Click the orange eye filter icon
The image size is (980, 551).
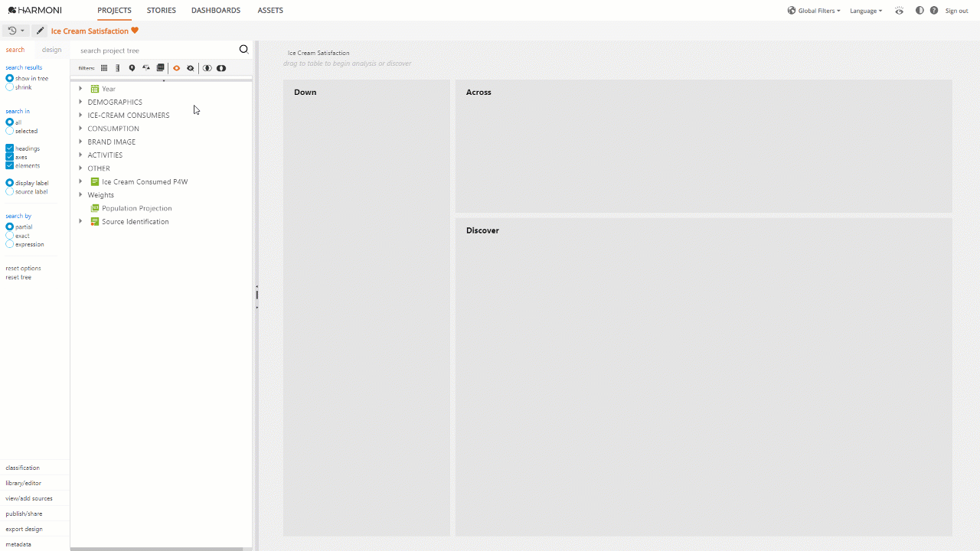(176, 68)
